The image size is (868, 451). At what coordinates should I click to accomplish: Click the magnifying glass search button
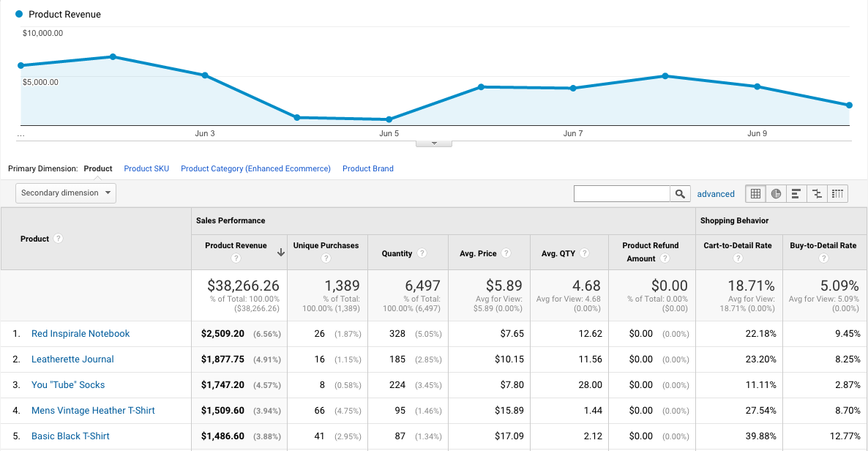681,194
